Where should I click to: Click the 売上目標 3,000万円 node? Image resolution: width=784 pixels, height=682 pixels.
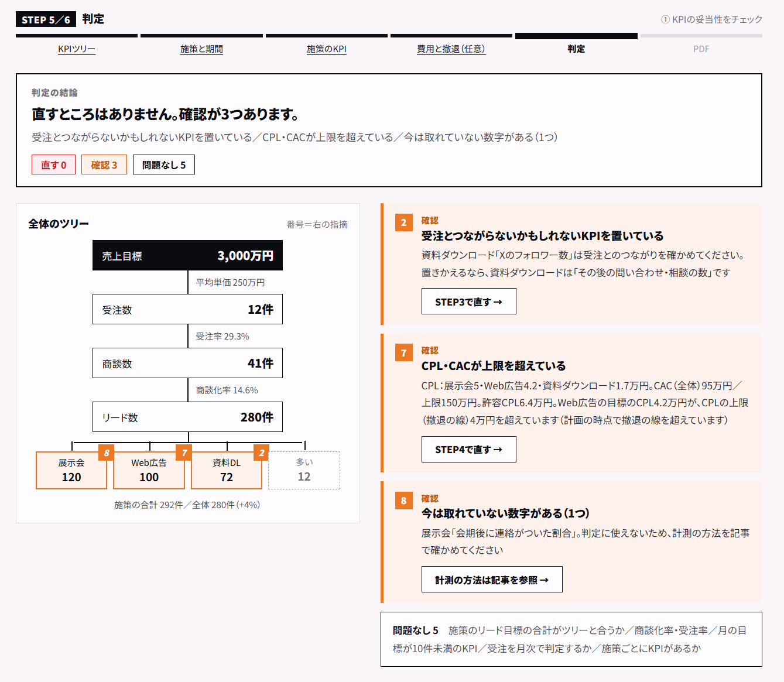click(x=187, y=255)
